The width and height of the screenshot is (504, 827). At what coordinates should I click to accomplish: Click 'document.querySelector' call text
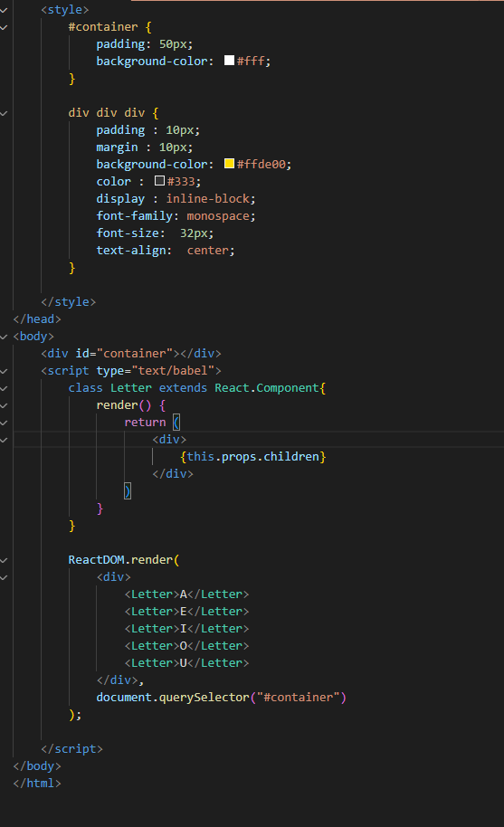tap(173, 698)
